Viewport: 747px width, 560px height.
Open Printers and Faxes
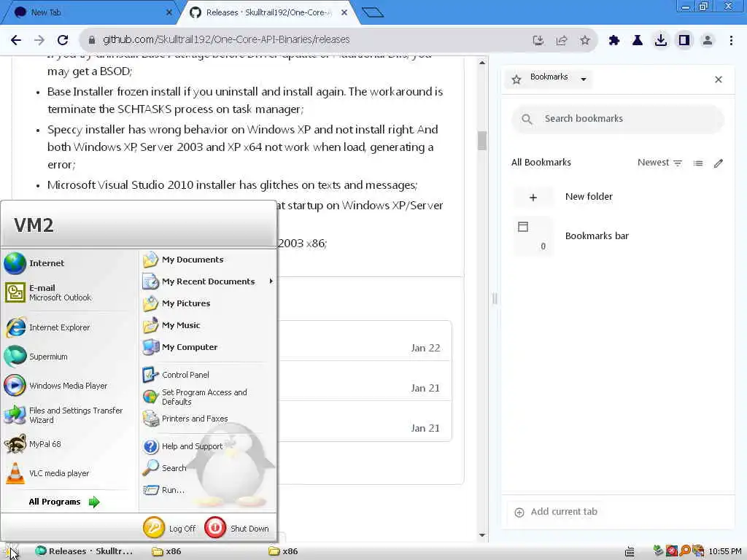point(208,419)
